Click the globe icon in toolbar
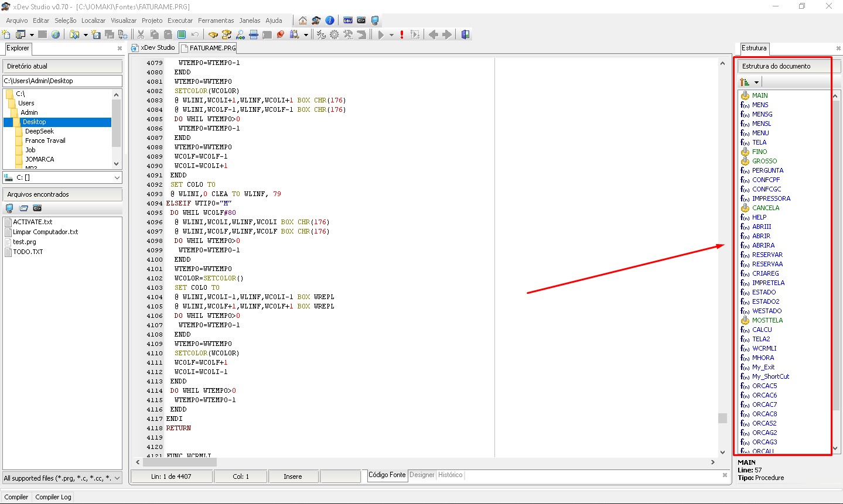 point(56,35)
